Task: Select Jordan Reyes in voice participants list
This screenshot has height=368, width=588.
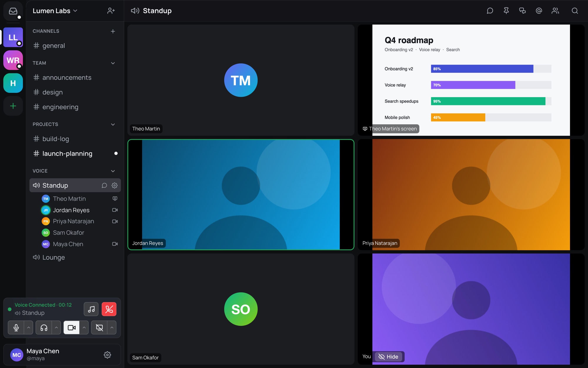Action: point(79,210)
